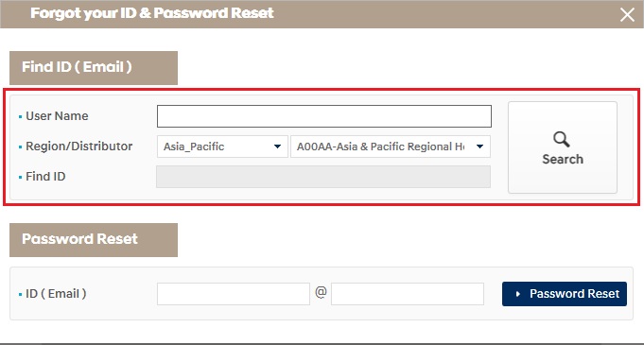
Task: Click the Region/Distributor label
Action: tap(79, 147)
